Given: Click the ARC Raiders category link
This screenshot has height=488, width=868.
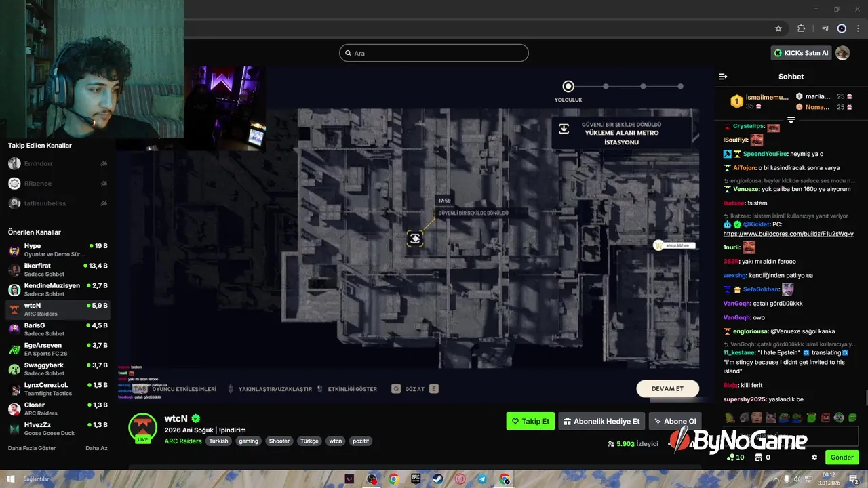Looking at the screenshot, I should 183,441.
